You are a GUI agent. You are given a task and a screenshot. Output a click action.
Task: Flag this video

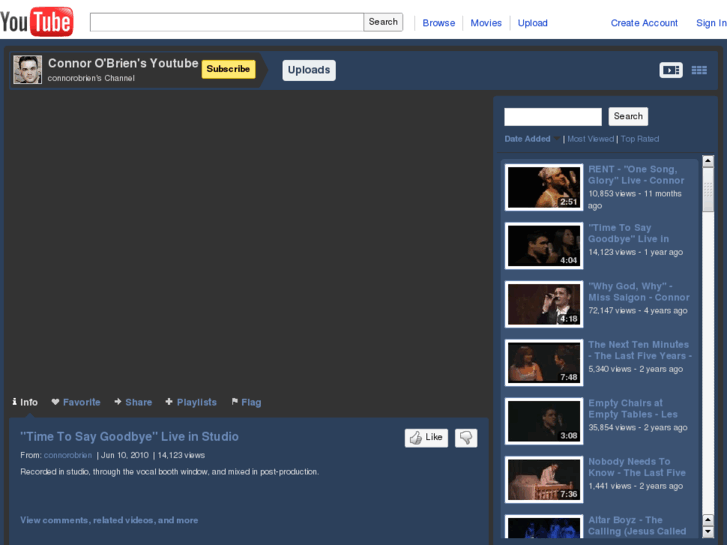246,402
